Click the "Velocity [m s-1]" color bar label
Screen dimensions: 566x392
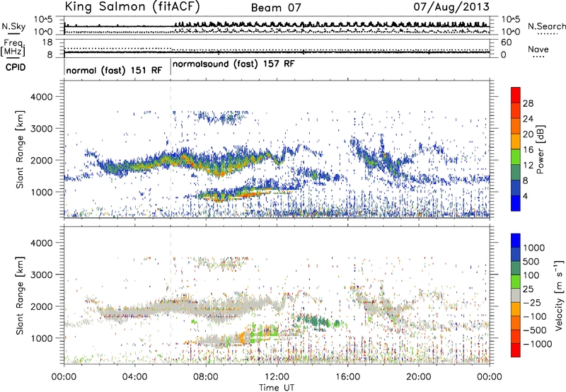point(559,295)
